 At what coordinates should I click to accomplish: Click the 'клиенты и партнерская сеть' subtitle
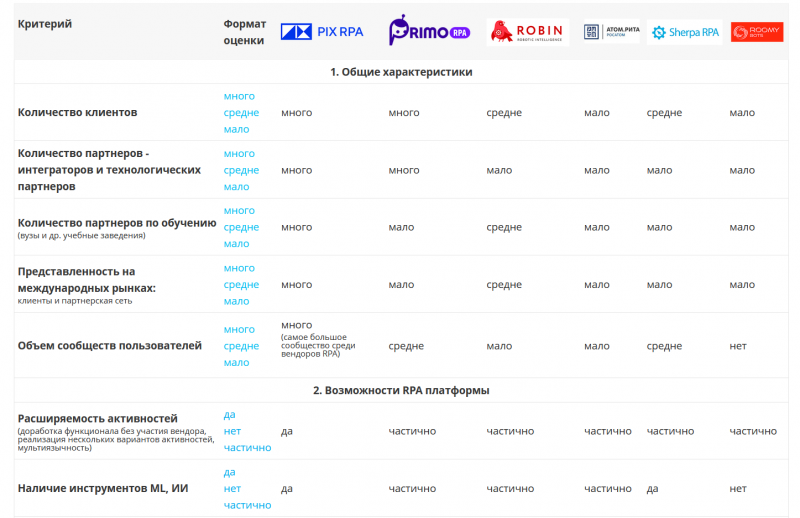(x=75, y=301)
